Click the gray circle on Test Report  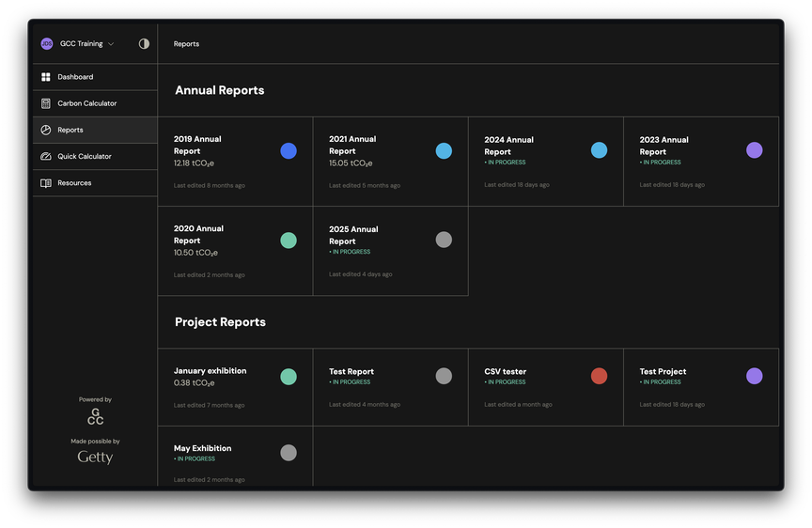click(x=444, y=376)
